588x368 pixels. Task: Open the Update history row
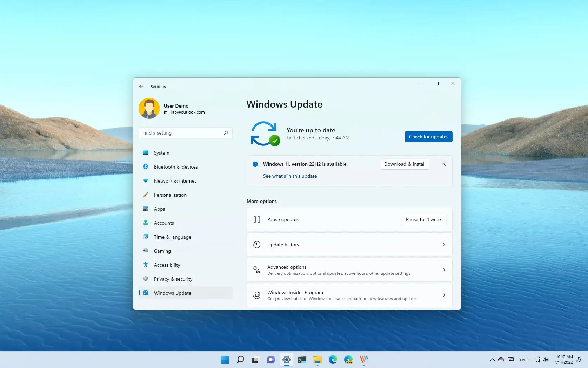pyautogui.click(x=349, y=245)
